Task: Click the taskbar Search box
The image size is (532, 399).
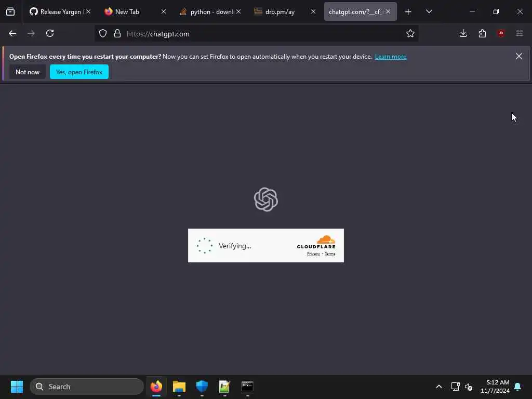Action: [87, 387]
